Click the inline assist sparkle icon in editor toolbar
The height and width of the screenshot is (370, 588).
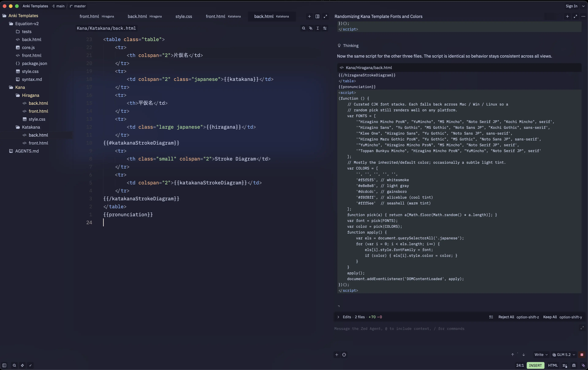311,28
